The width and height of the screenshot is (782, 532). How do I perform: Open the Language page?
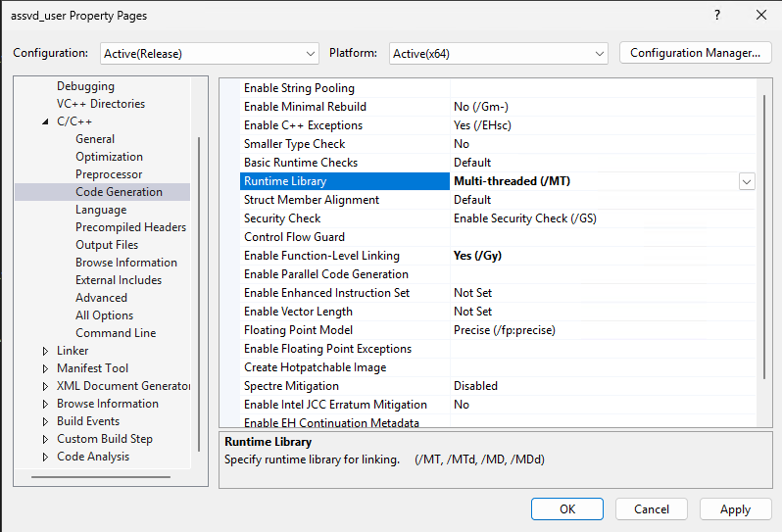click(101, 210)
